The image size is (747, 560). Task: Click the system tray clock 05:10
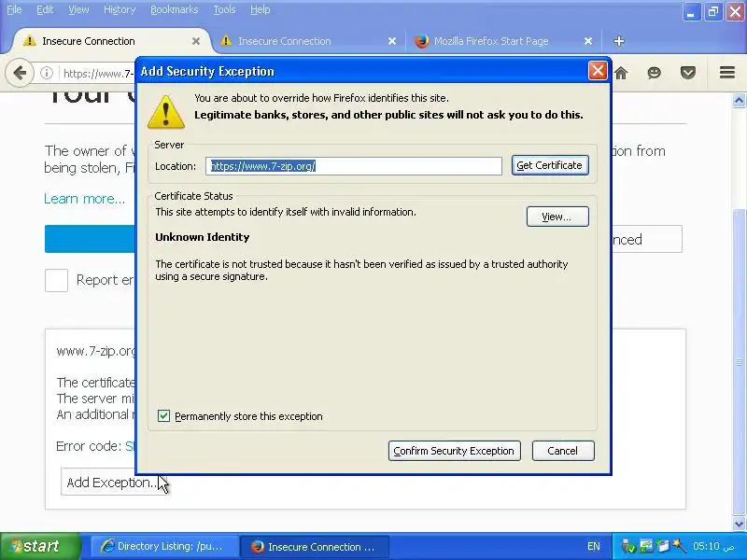[713, 546]
